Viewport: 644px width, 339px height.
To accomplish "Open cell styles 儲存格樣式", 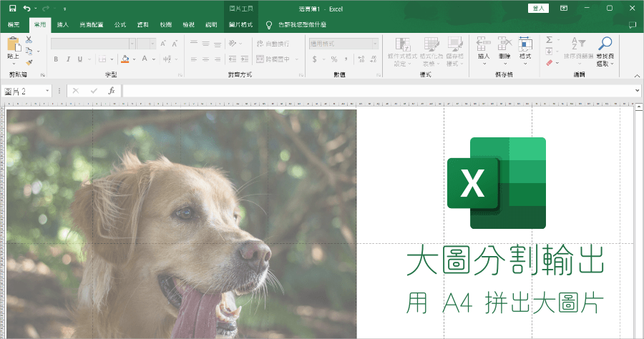I will [x=454, y=51].
